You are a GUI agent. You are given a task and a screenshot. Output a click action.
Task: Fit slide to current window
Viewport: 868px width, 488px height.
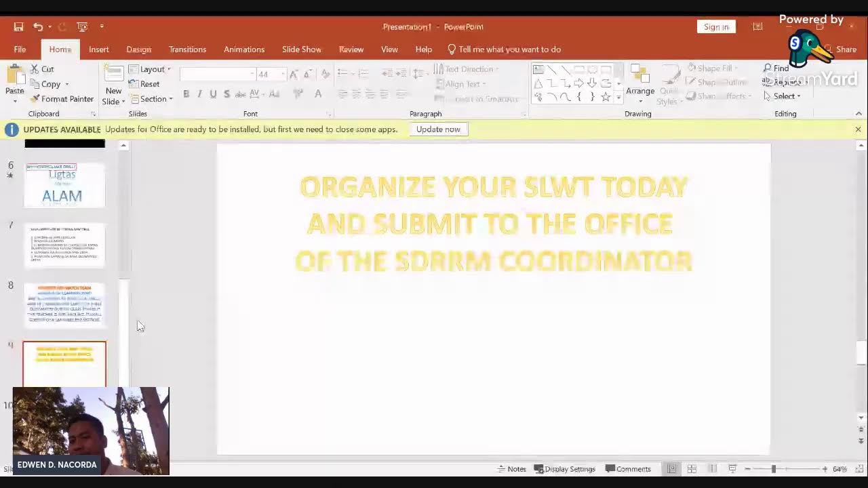point(861,469)
